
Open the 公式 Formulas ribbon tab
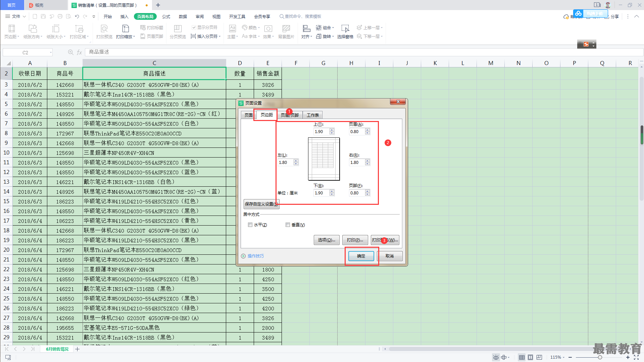[x=166, y=16]
